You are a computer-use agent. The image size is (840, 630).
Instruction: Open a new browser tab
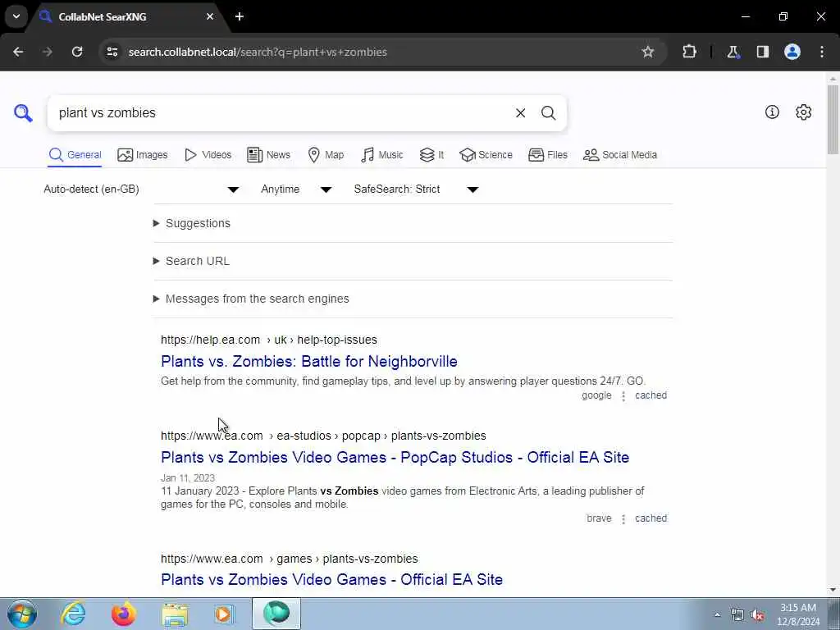(x=240, y=16)
